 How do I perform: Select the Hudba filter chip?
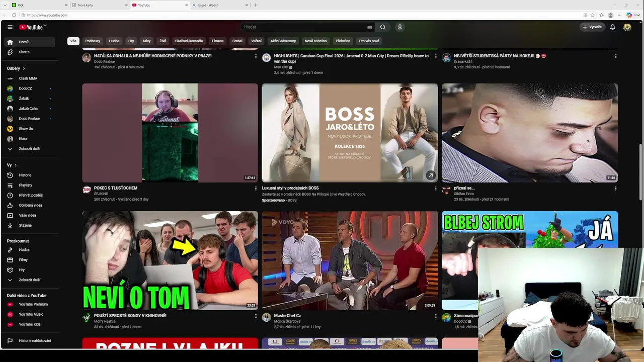coord(114,41)
